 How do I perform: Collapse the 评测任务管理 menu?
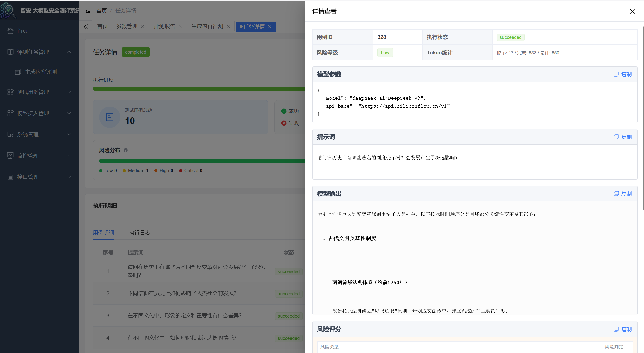pyautogui.click(x=39, y=52)
